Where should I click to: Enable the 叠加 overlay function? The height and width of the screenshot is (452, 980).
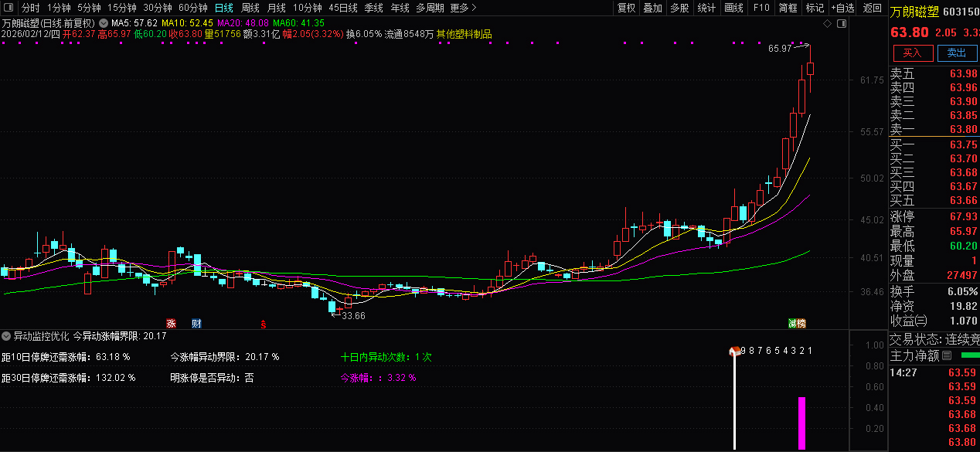(653, 8)
